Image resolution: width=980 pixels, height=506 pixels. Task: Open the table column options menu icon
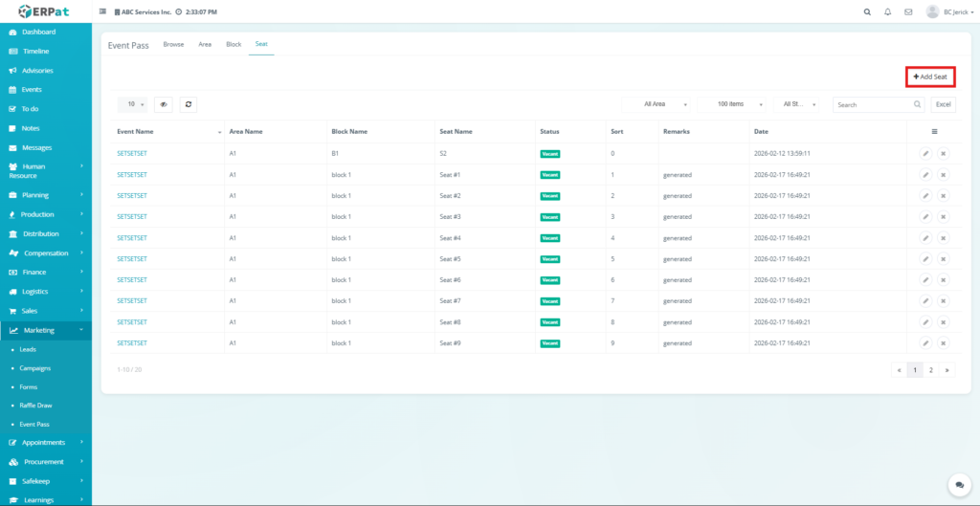pyautogui.click(x=934, y=131)
